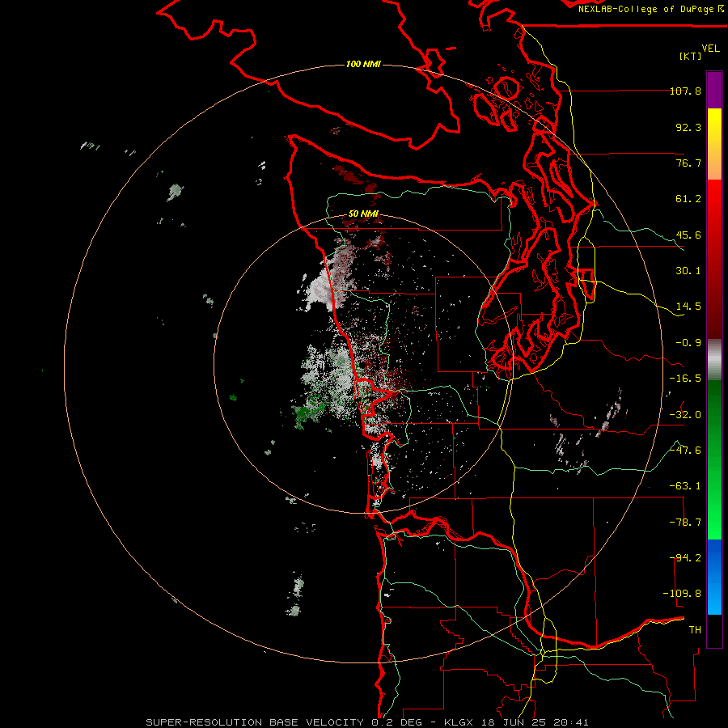
Task: Click the 45.6 velocity scale value
Action: pyautogui.click(x=688, y=235)
